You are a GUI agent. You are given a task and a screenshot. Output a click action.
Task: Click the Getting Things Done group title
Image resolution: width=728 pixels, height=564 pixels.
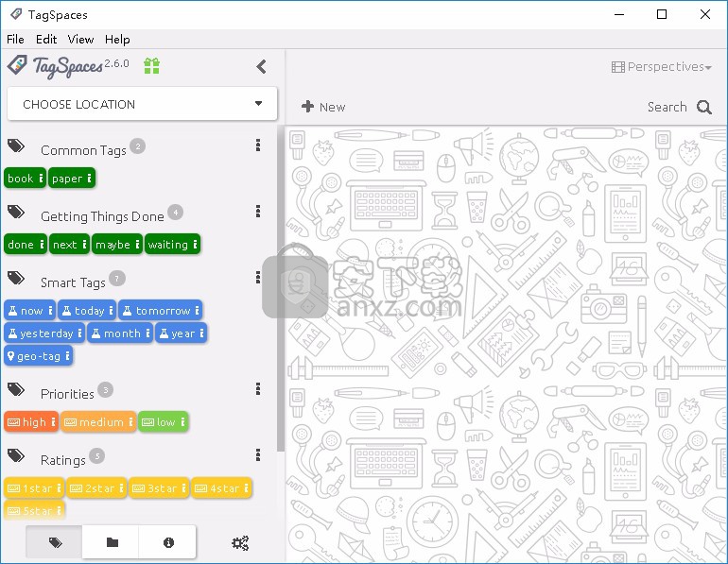(x=102, y=216)
